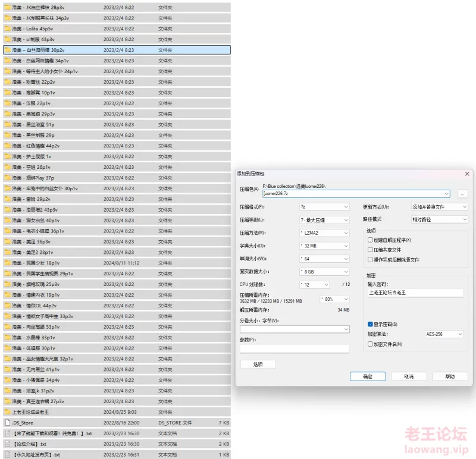
Task: Enable the 加密文件名 checkbox
Action: click(370, 344)
